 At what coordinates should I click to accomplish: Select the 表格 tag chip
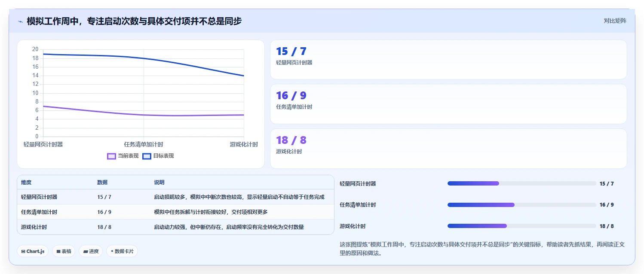click(x=64, y=251)
